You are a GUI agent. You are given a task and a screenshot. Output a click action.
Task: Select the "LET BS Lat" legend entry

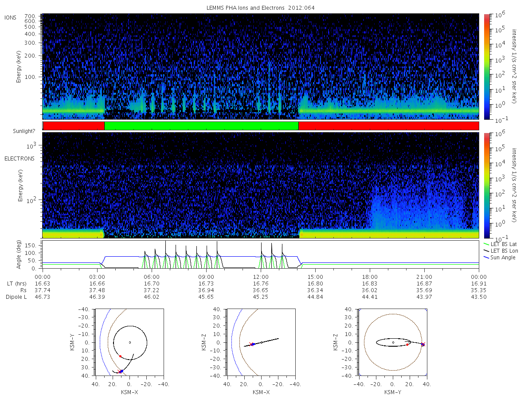coord(501,244)
